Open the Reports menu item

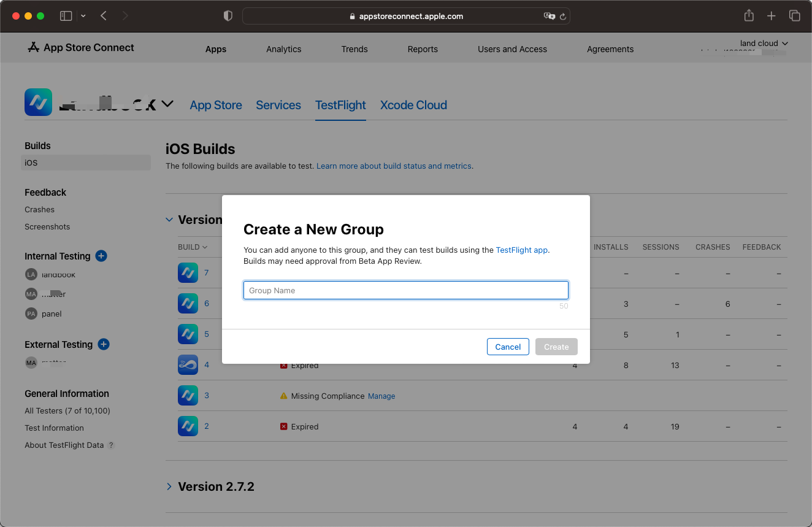423,49
